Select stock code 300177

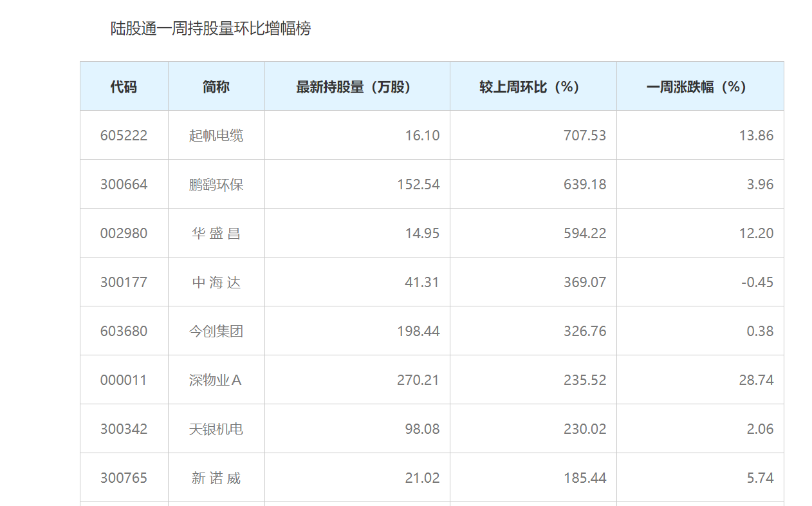point(124,283)
